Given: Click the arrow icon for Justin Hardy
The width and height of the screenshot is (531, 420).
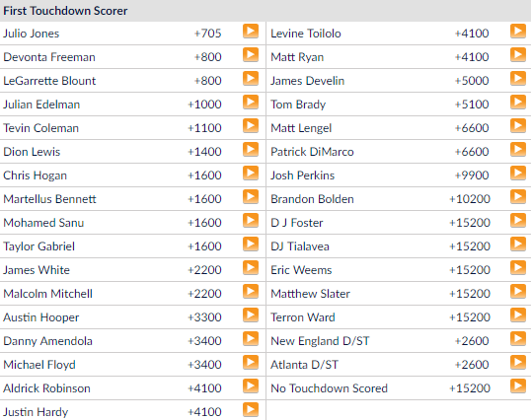Looking at the screenshot, I should 251,410.
